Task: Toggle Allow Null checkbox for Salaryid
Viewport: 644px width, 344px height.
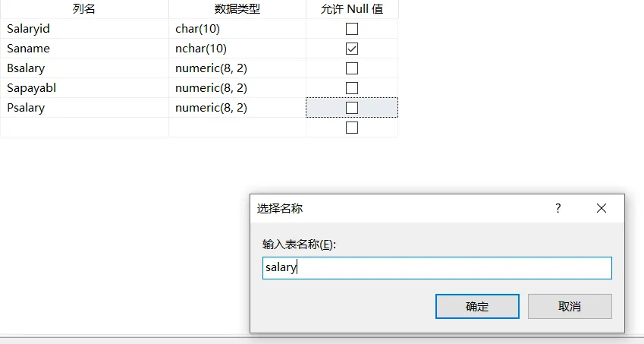Action: point(352,29)
